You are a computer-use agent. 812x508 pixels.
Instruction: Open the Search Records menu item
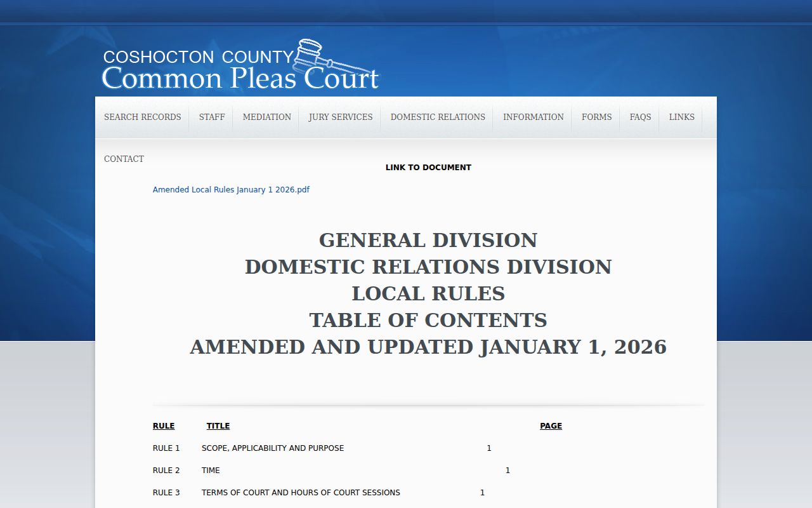[x=143, y=117]
